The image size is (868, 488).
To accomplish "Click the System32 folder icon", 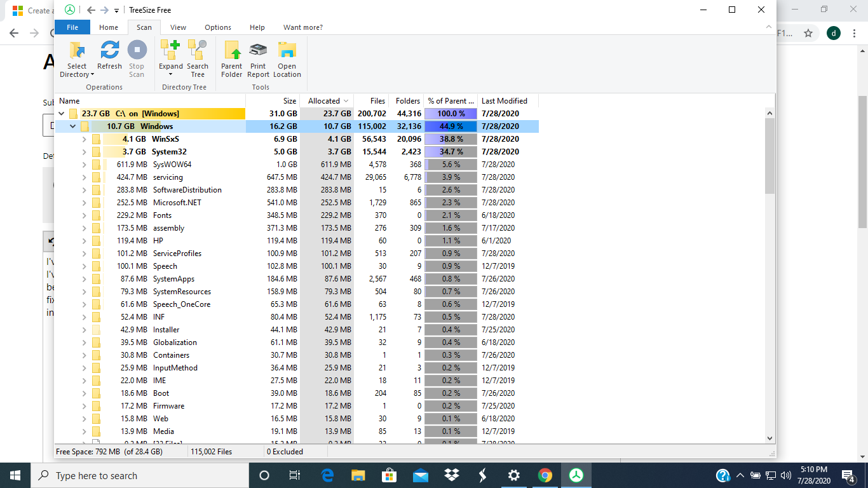I will click(96, 152).
